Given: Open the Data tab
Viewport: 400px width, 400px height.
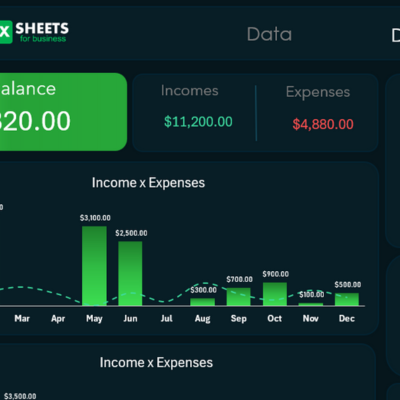Looking at the screenshot, I should pos(269,34).
